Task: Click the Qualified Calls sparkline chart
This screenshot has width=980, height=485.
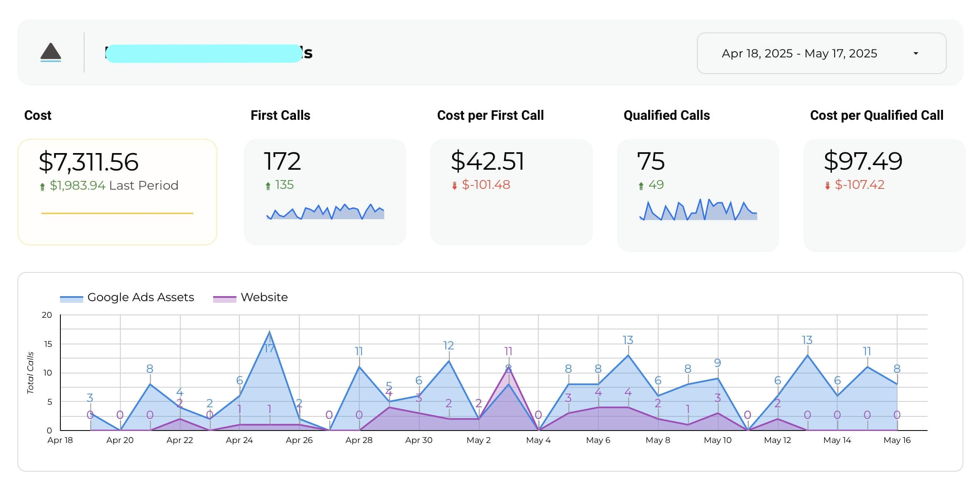Action: coord(698,210)
